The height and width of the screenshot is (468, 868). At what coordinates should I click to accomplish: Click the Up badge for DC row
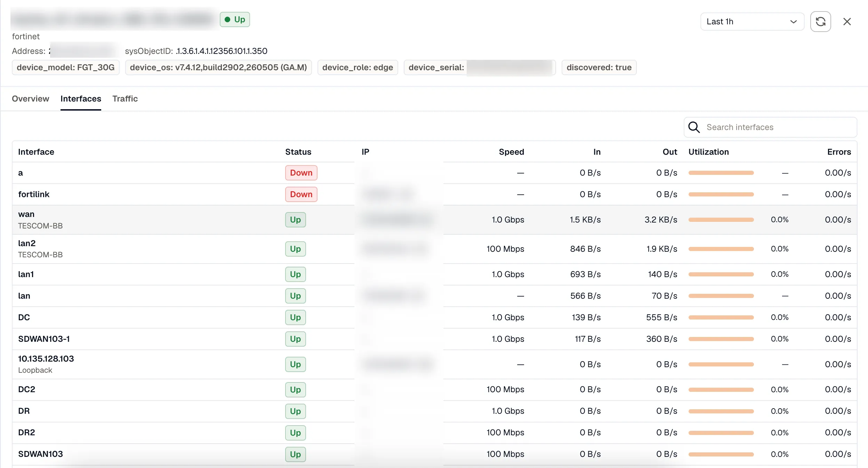point(295,317)
